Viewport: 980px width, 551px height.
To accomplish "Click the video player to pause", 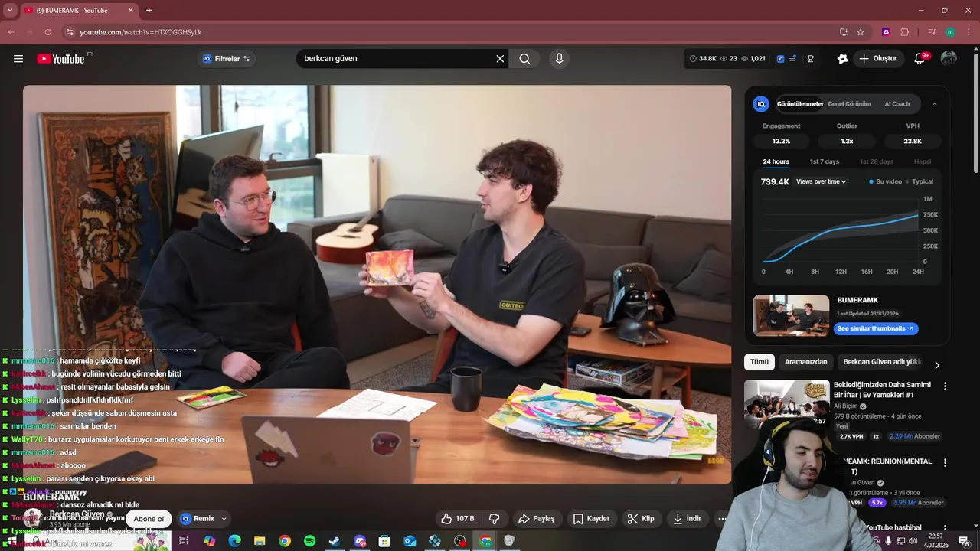I will coord(377,284).
